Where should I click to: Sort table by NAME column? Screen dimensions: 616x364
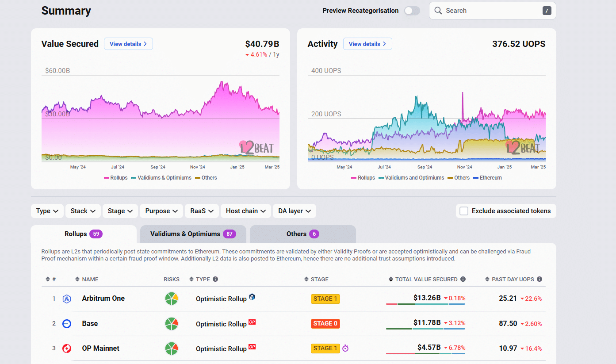[87, 279]
